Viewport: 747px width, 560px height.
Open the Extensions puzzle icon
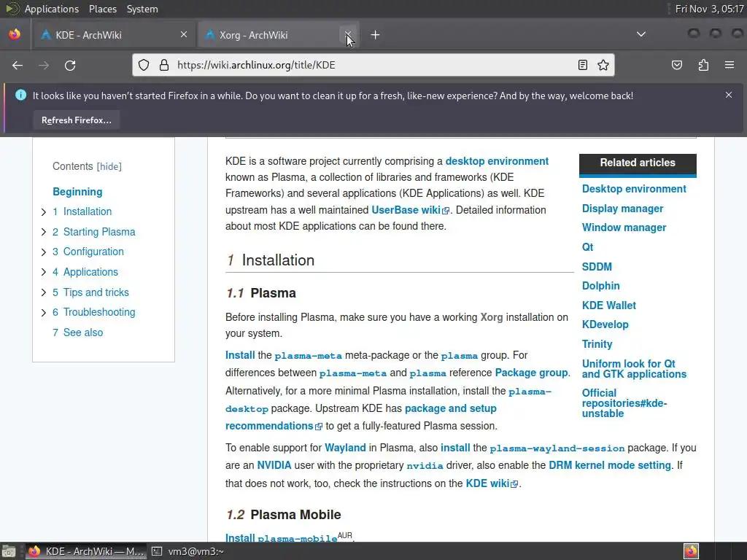(x=703, y=65)
